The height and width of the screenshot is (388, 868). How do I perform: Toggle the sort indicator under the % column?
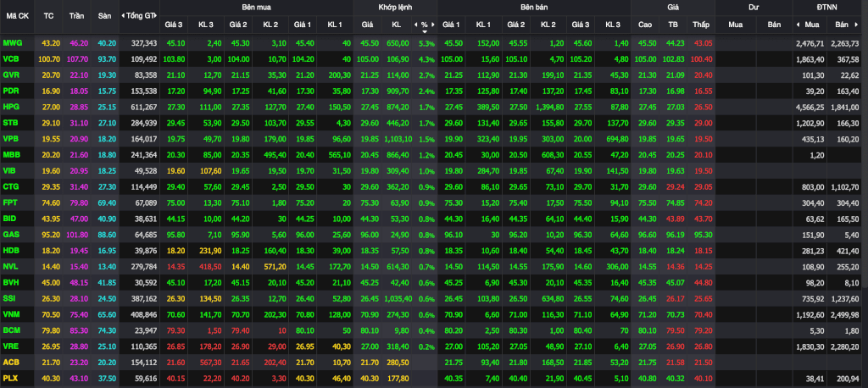point(425,32)
